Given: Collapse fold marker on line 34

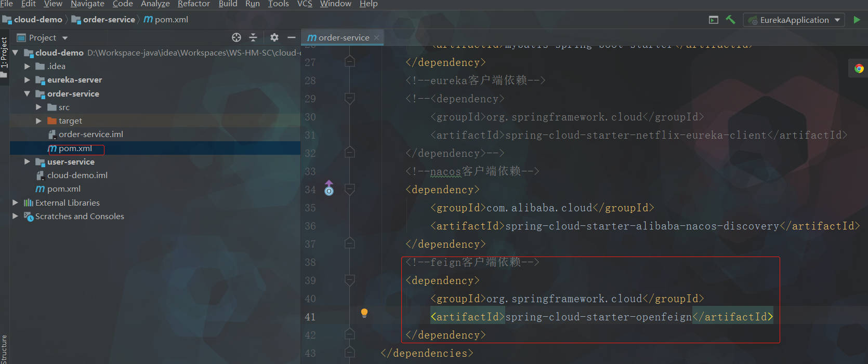Looking at the screenshot, I should point(350,190).
